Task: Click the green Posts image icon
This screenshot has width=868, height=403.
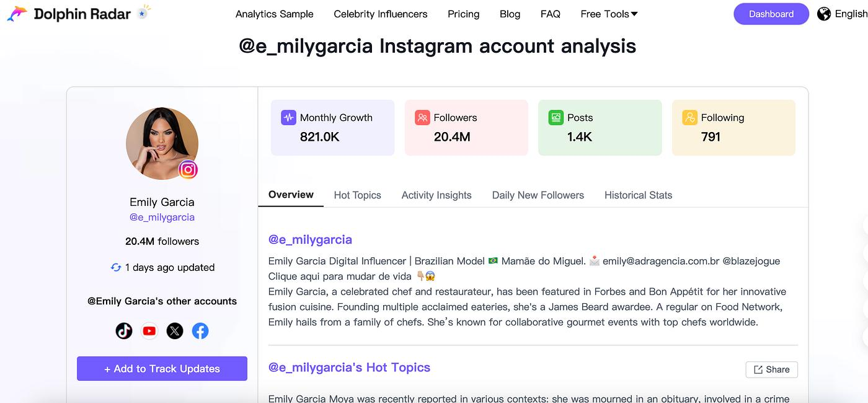Action: [x=556, y=117]
